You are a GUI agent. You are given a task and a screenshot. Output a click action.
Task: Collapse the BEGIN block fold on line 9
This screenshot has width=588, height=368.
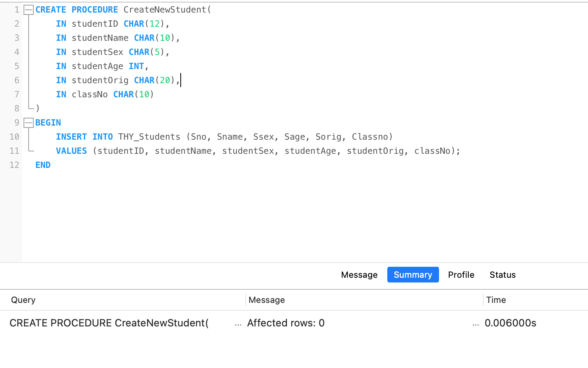[29, 123]
